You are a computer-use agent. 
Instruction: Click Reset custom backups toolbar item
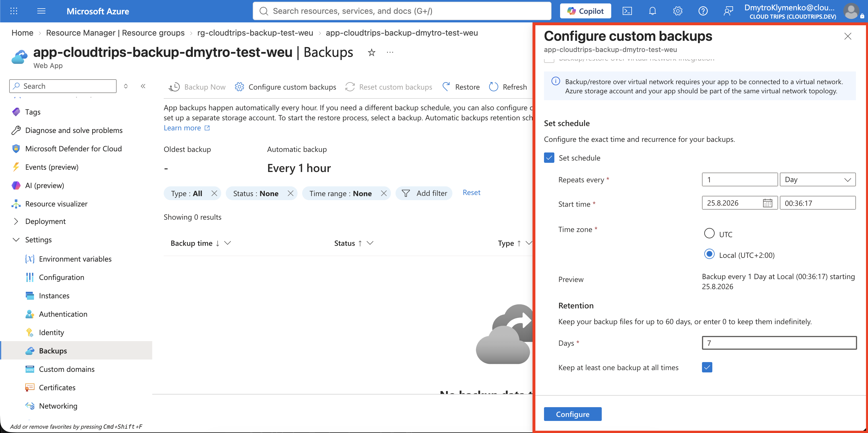tap(389, 87)
